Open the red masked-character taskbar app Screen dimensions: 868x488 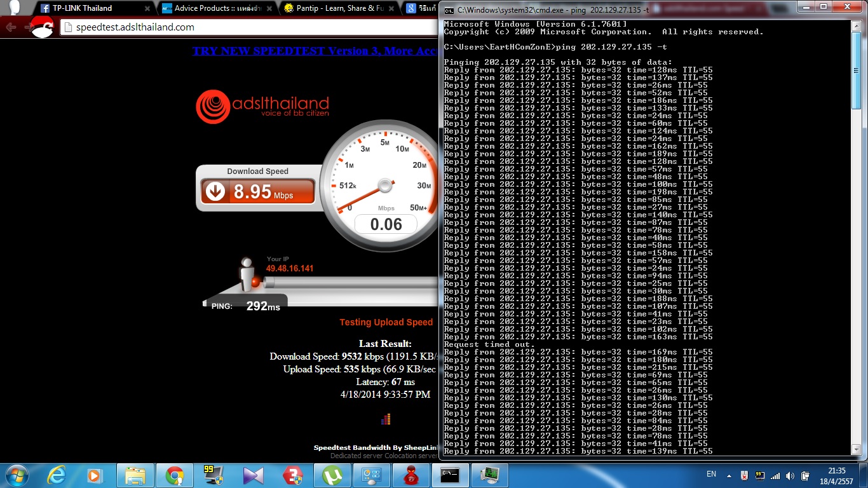click(x=410, y=475)
